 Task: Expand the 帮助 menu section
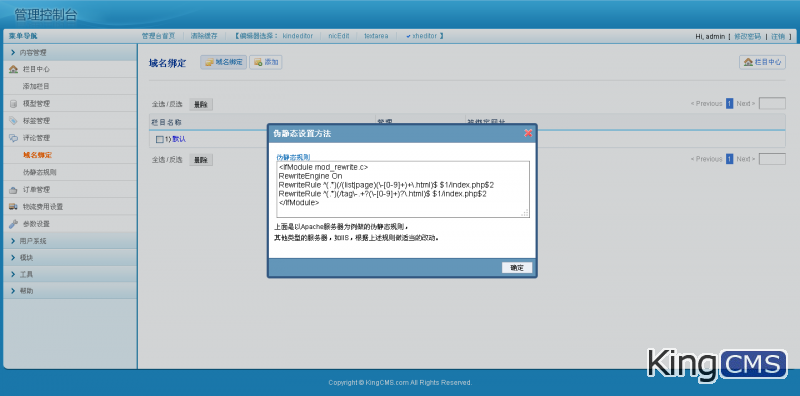[70, 291]
